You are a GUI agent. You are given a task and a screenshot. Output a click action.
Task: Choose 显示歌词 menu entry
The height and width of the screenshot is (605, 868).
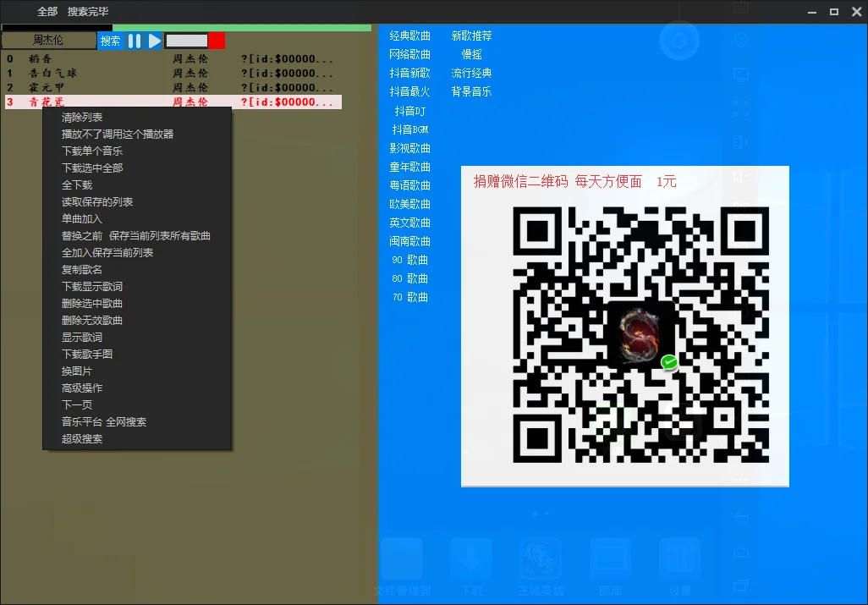pyautogui.click(x=82, y=338)
